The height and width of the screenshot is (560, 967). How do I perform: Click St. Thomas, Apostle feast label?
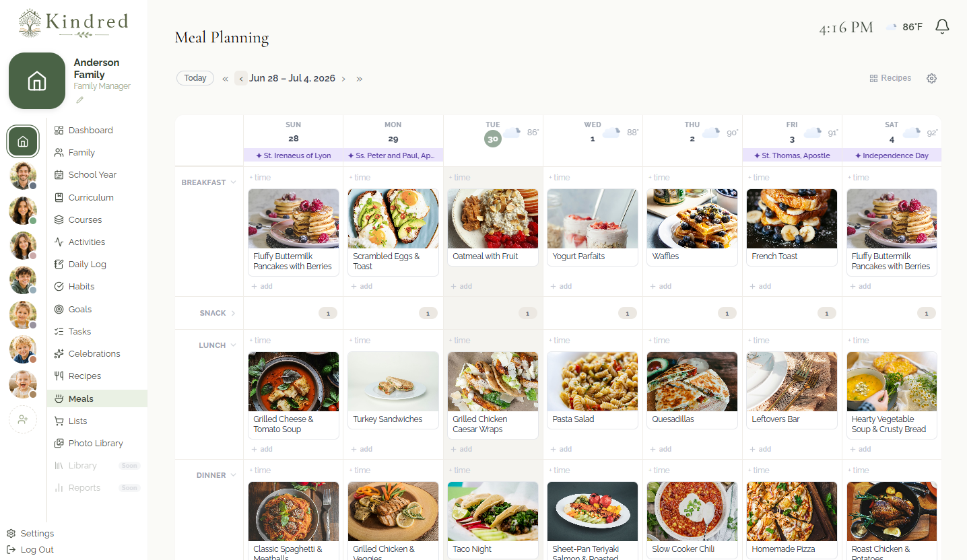(x=792, y=155)
